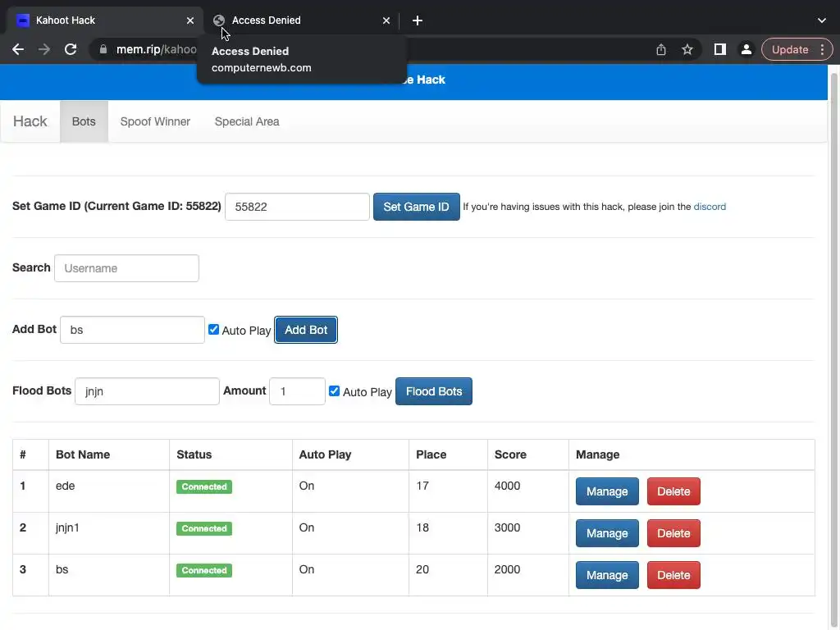Manage the jnjn1 bot

pyautogui.click(x=607, y=533)
